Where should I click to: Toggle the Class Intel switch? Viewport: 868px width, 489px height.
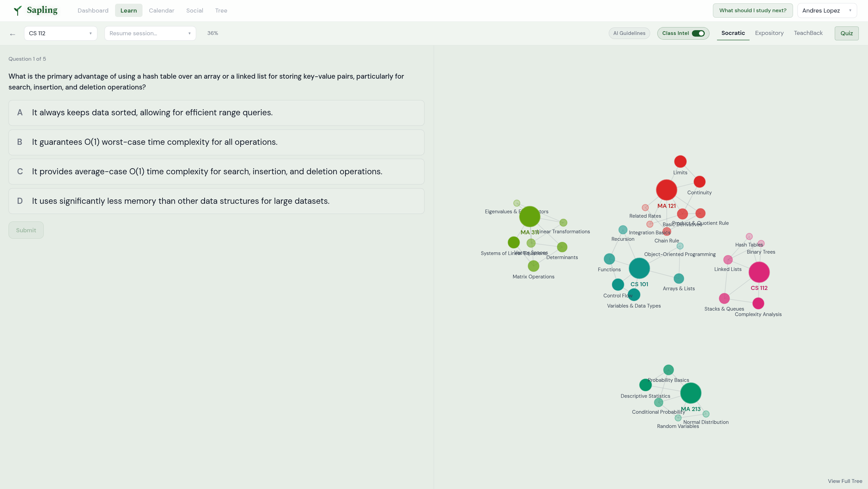pos(698,33)
